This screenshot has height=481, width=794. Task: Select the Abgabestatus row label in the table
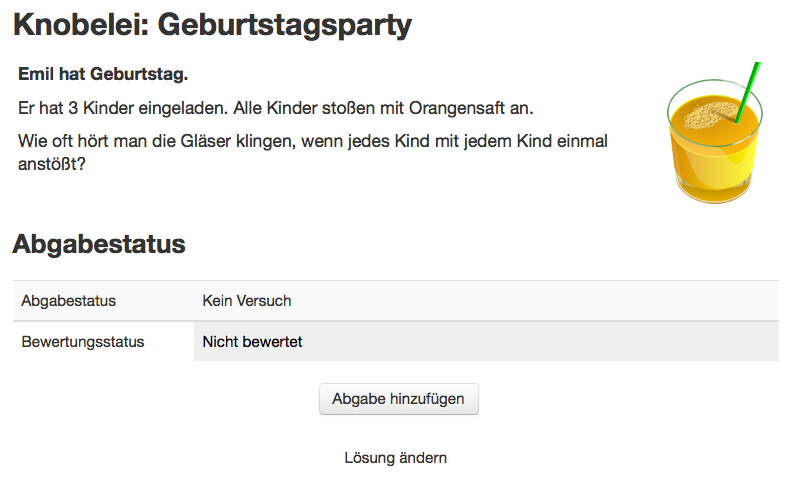tap(68, 301)
